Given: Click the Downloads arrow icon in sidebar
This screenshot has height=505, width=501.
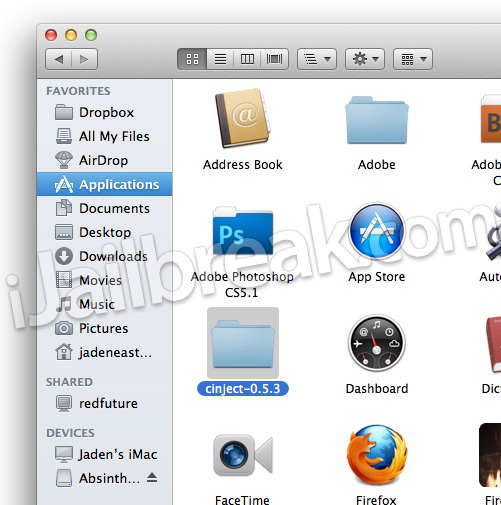Looking at the screenshot, I should (64, 256).
